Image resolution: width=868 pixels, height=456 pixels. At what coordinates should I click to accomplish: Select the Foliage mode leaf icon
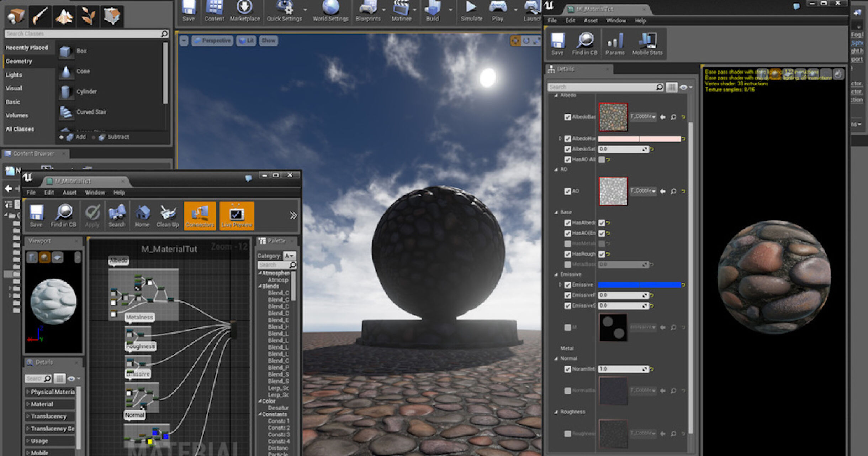click(88, 16)
